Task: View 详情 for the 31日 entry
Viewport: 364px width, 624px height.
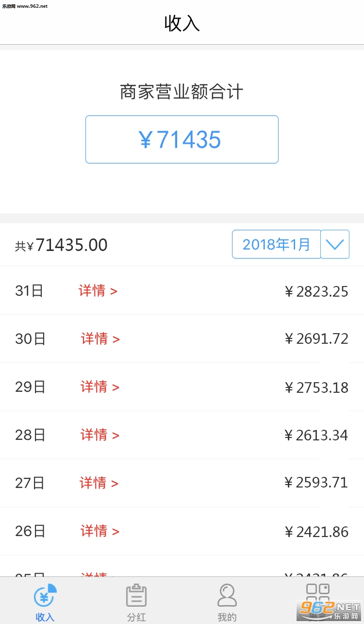Action: click(98, 291)
